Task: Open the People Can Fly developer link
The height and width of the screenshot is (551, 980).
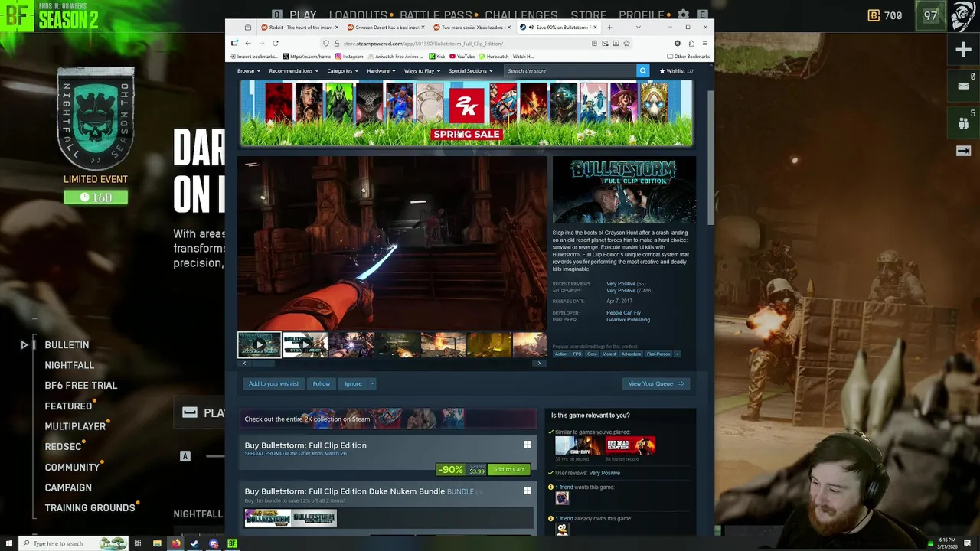Action: (623, 313)
